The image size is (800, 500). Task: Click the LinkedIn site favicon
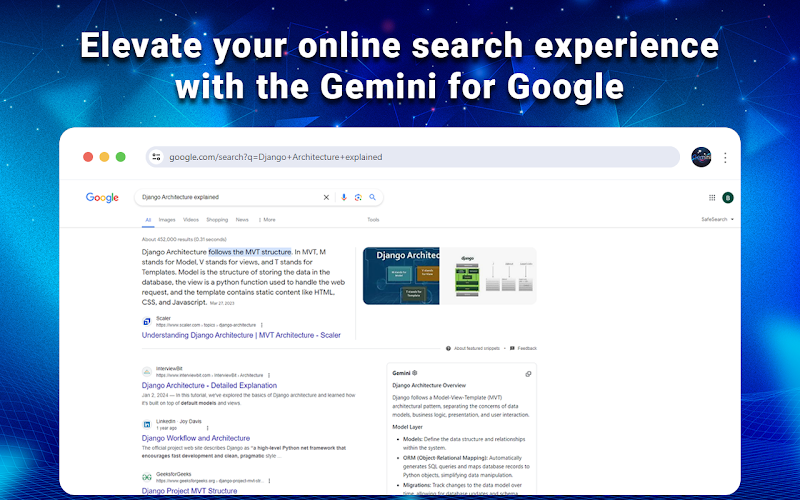coord(147,424)
